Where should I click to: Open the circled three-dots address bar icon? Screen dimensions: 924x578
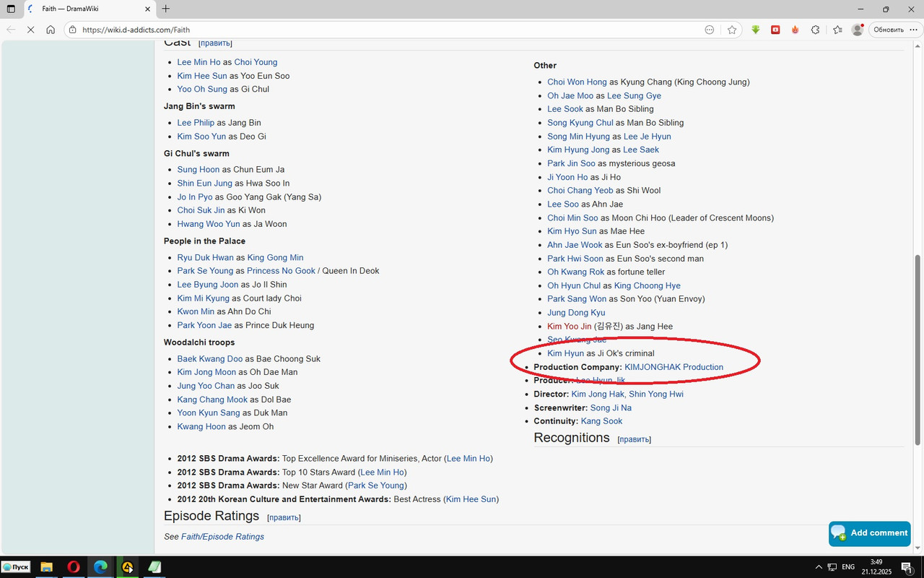(x=710, y=30)
